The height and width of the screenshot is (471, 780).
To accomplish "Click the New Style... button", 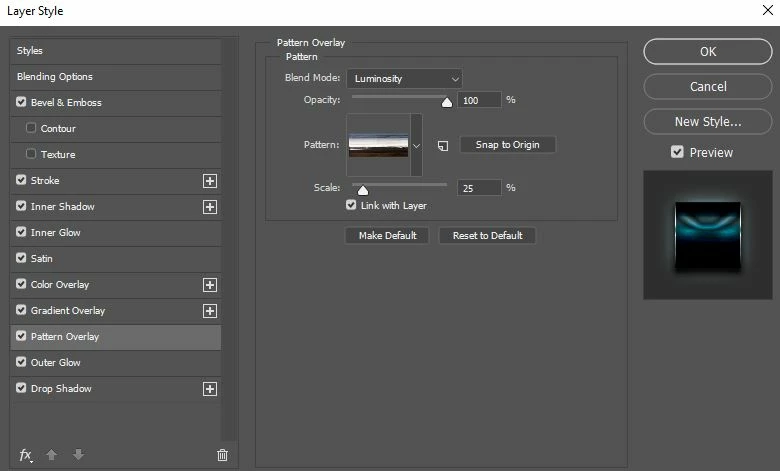I will (x=708, y=121).
